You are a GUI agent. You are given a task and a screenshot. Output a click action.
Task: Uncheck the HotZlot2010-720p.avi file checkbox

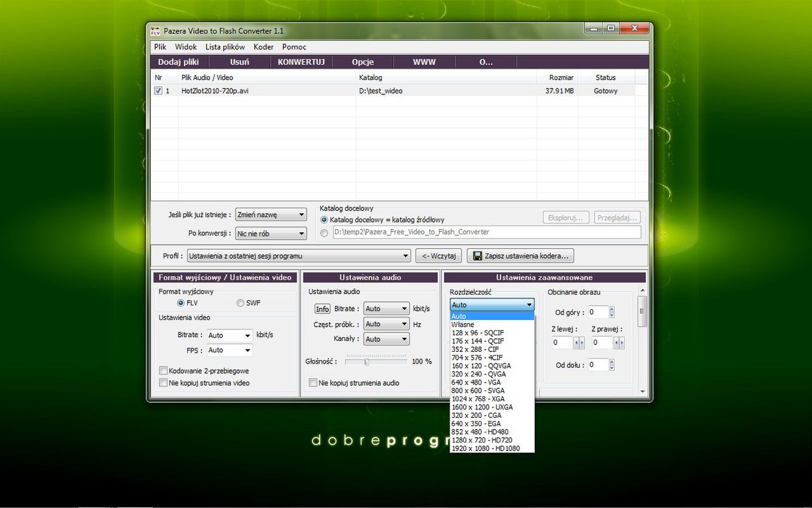coord(158,91)
